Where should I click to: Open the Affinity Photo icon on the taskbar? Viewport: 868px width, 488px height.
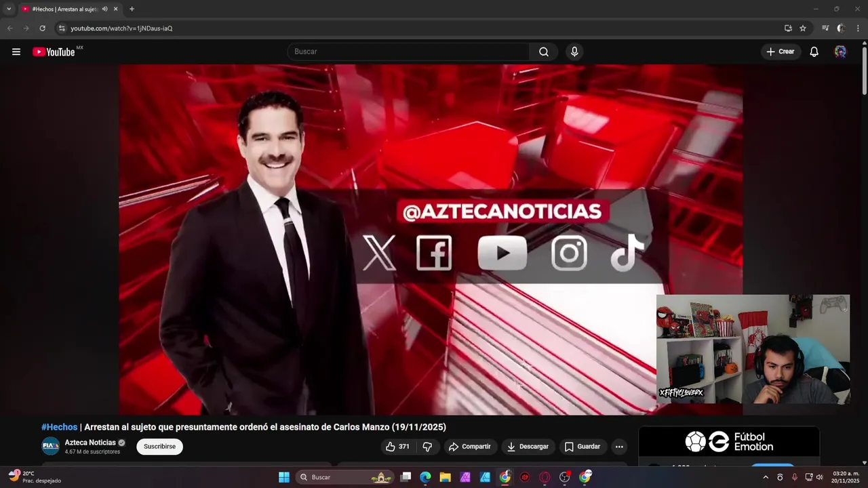click(x=465, y=477)
